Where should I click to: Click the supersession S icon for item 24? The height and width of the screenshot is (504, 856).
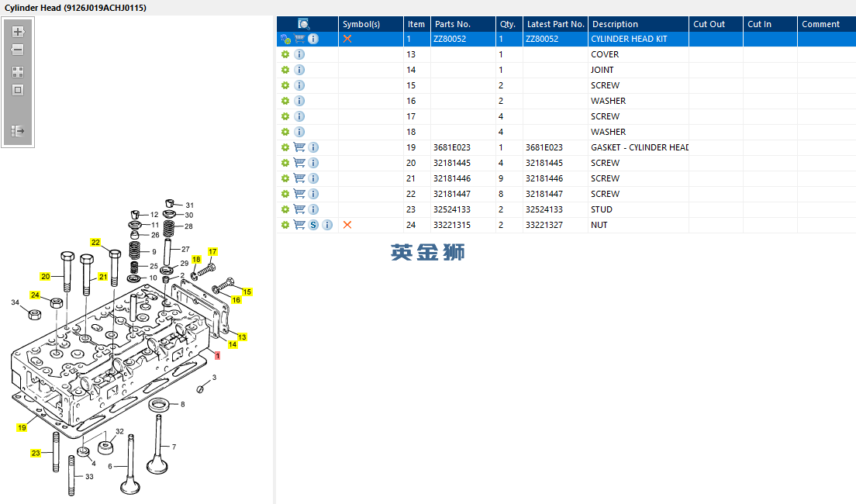313,225
